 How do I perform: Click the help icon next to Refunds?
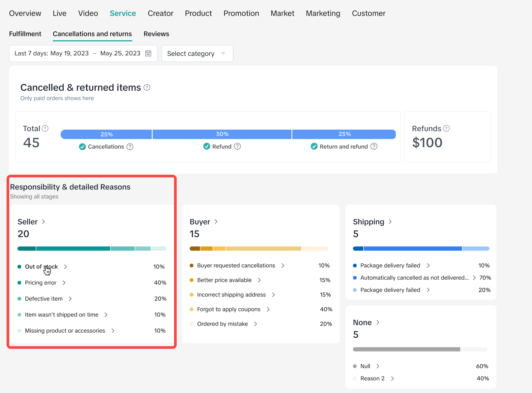click(446, 129)
